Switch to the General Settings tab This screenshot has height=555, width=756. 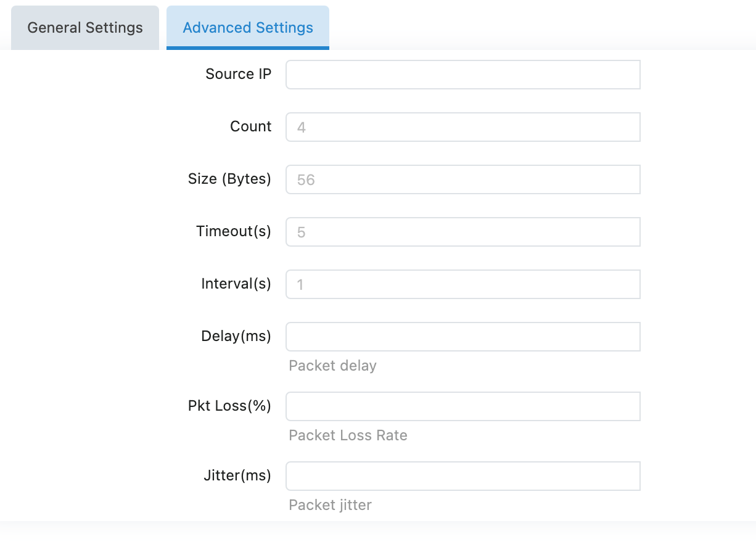(85, 28)
